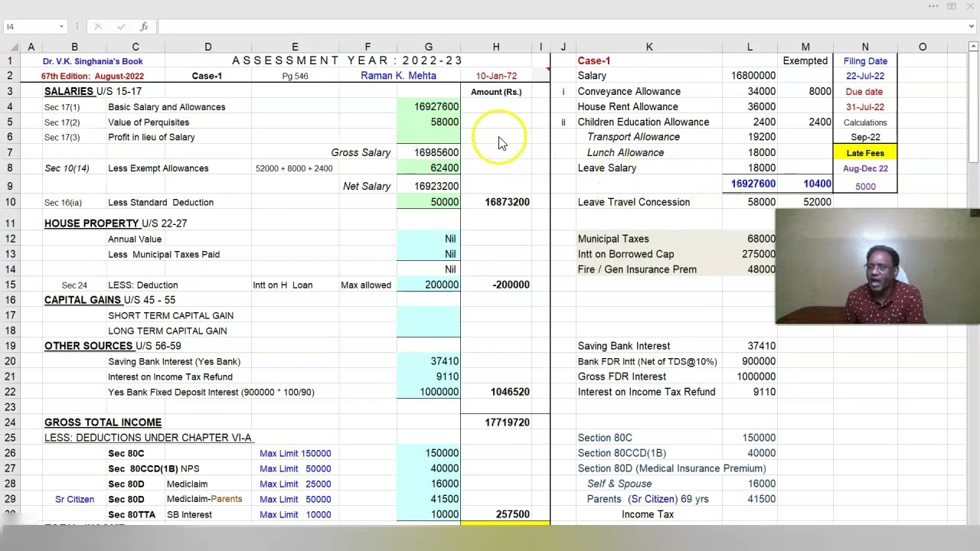Select the Section 80C value 150000 in column L
The width and height of the screenshot is (980, 551).
point(751,438)
